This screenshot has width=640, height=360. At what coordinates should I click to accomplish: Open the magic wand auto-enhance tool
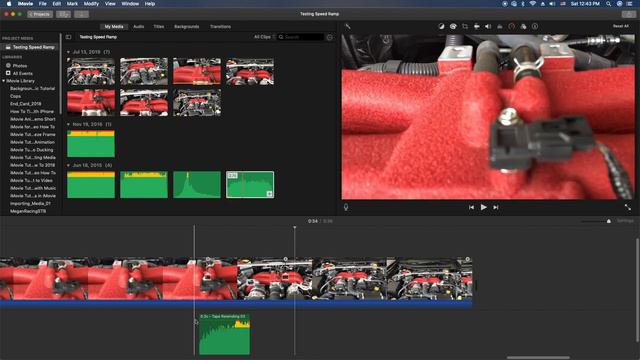click(348, 27)
